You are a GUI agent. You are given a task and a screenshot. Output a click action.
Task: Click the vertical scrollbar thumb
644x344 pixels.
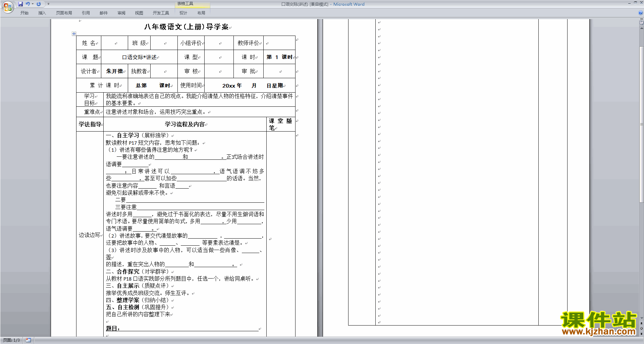tap(641, 124)
